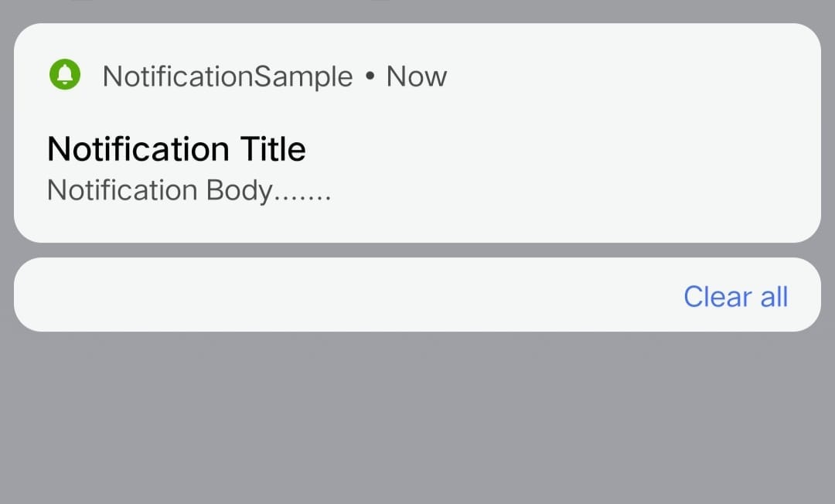Image resolution: width=835 pixels, height=504 pixels.
Task: Tap Clear all to dismiss notifications
Action: (735, 296)
